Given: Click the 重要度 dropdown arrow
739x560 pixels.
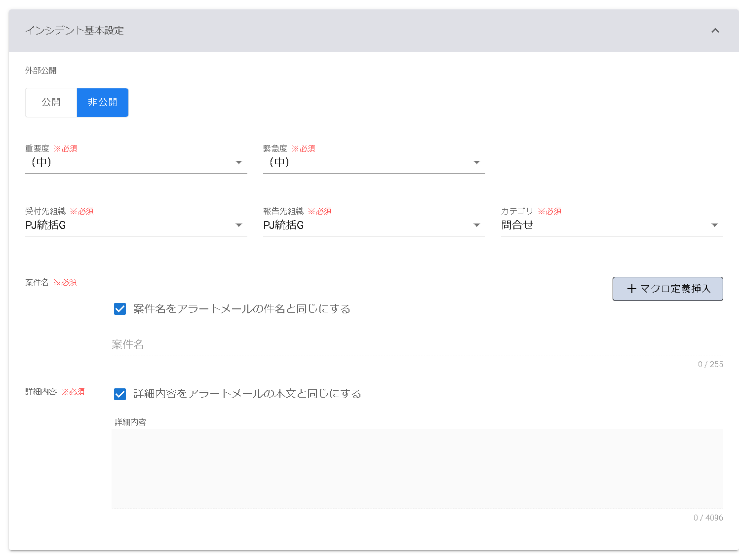Looking at the screenshot, I should tap(239, 162).
